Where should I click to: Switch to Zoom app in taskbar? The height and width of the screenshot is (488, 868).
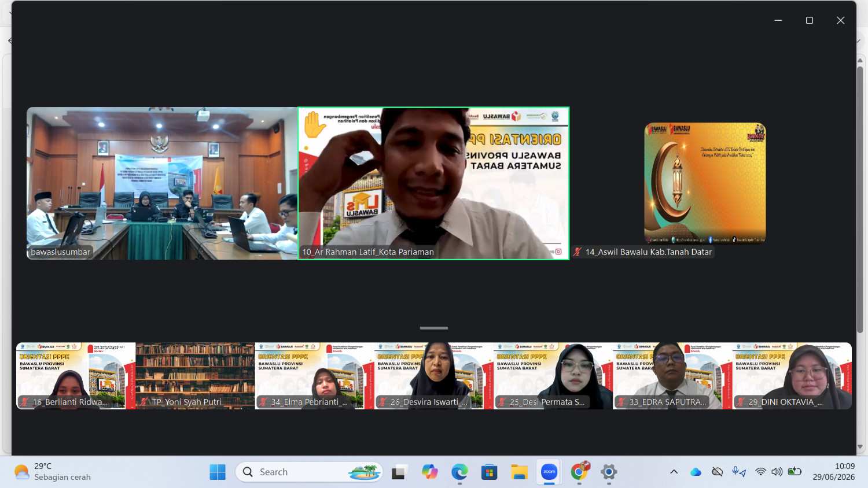(549, 472)
